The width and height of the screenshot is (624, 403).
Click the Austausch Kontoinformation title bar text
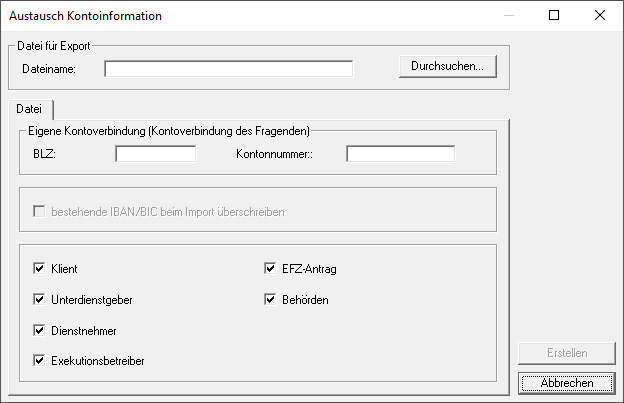coord(85,16)
